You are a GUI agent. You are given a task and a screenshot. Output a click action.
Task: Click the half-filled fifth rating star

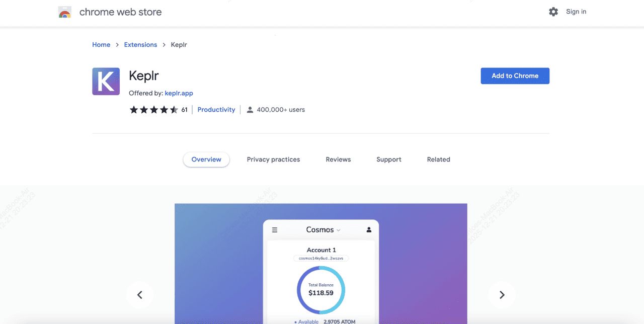click(174, 109)
